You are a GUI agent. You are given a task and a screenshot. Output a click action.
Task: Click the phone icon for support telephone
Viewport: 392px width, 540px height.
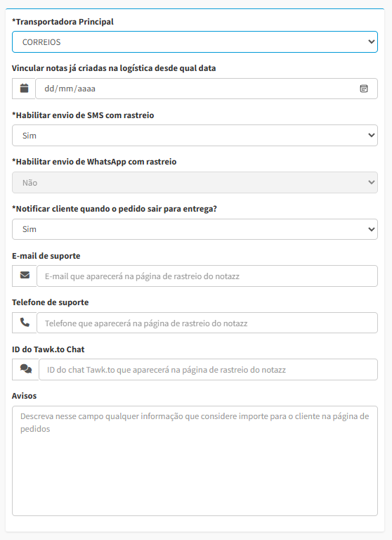click(25, 323)
